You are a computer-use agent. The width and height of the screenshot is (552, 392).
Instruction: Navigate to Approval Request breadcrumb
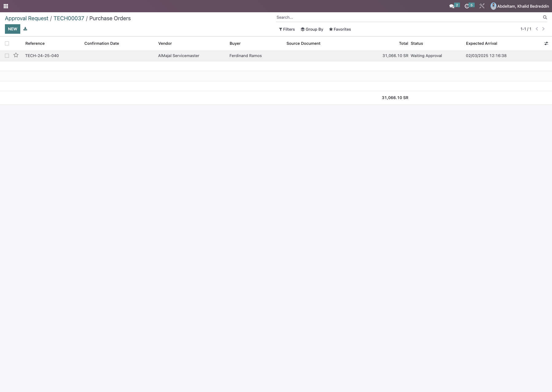tap(27, 18)
